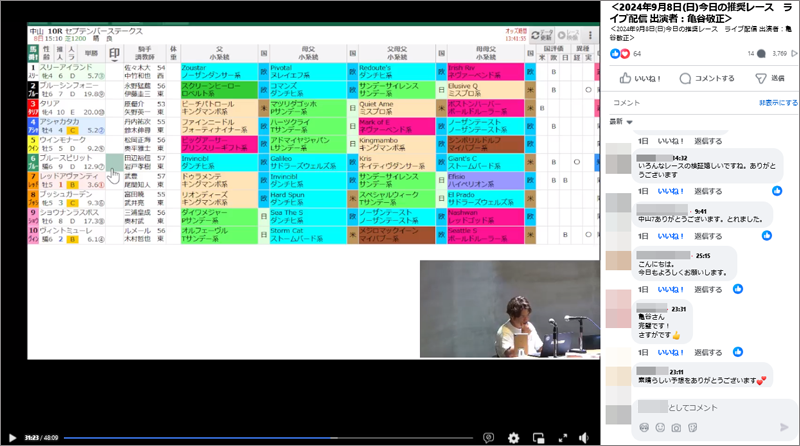View reactions count 64 with like and heart
The width and height of the screenshot is (800, 446).
point(626,54)
